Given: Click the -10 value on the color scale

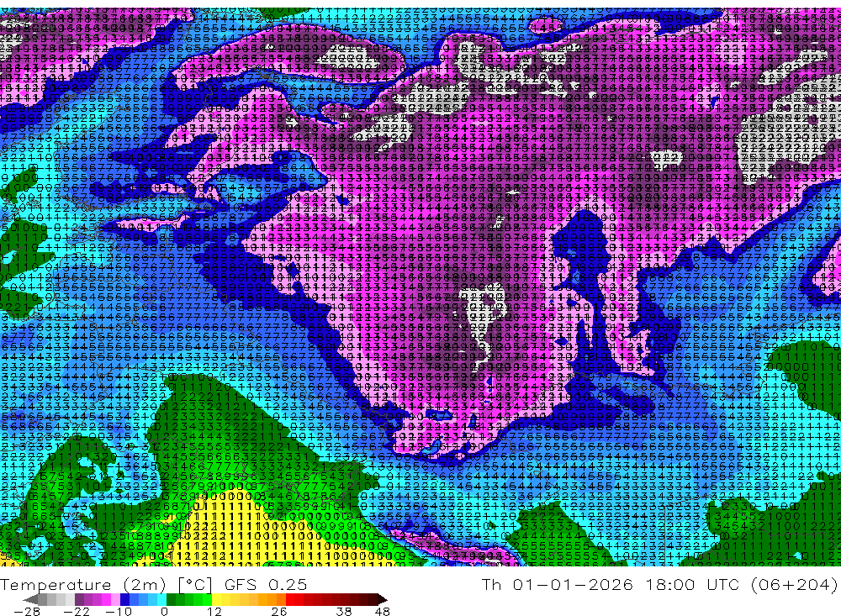Looking at the screenshot, I should 119,611.
